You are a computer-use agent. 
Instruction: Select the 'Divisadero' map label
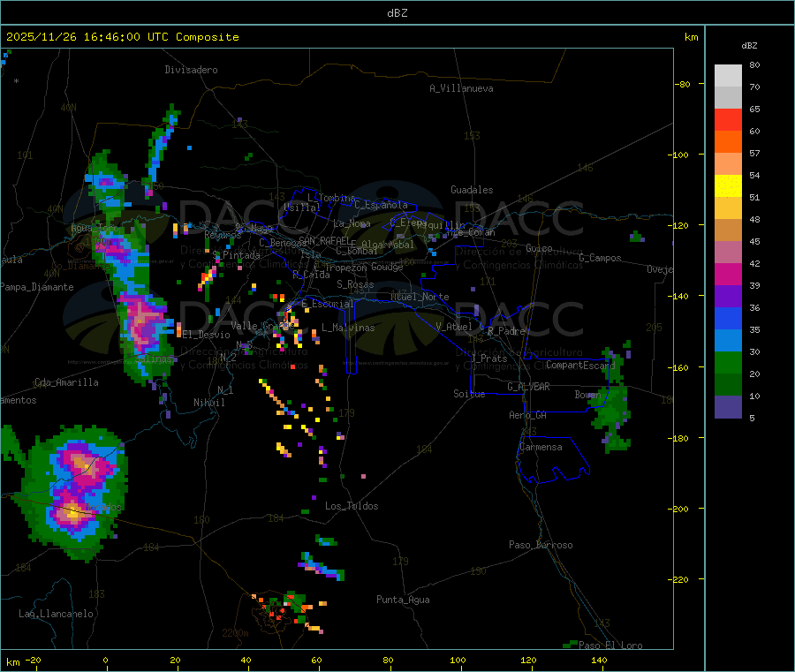(191, 70)
